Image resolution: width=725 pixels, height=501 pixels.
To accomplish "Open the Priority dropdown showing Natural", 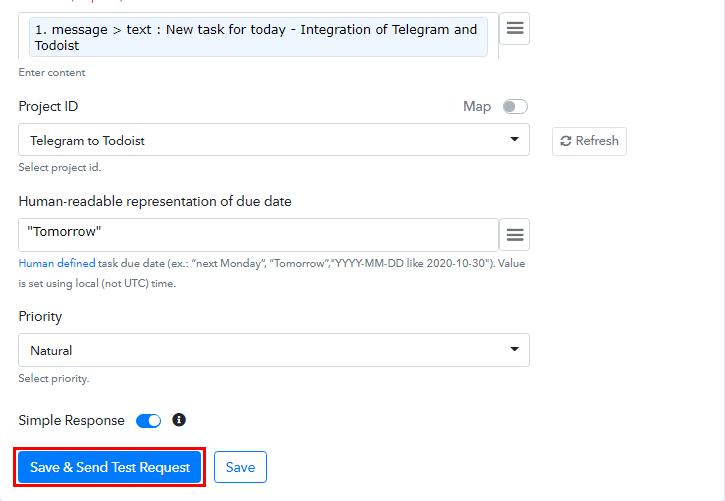I will 274,350.
